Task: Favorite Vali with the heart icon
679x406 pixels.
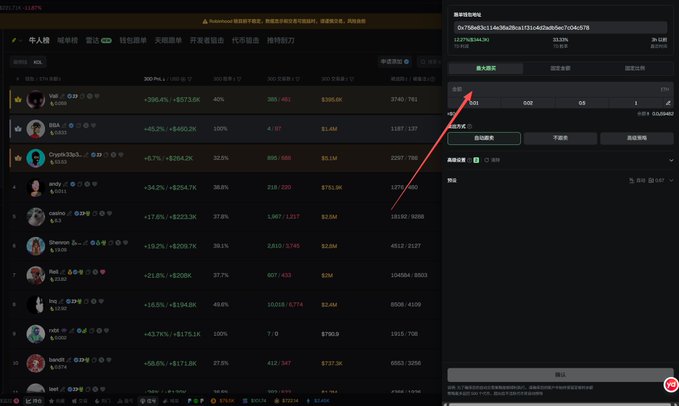Action: 97,96
